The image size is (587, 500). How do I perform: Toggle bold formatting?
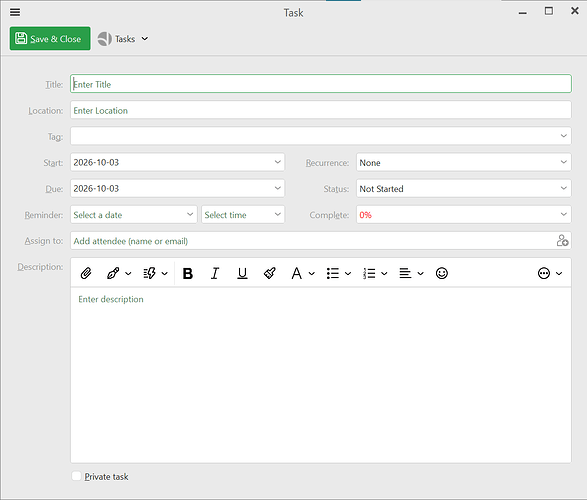pyautogui.click(x=188, y=273)
